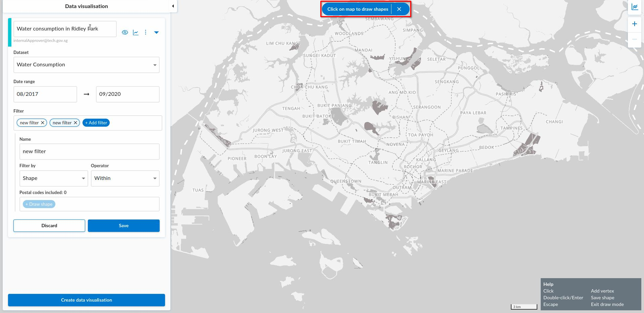This screenshot has height=313, width=644.
Task: Toggle visibility eye icon for Water consumption layer
Action: [125, 33]
